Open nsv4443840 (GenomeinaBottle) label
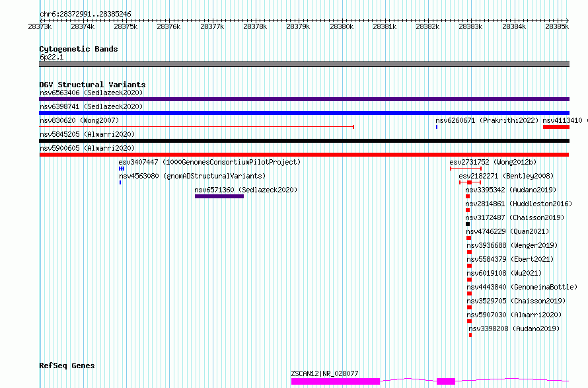Viewport: 588px width, 388px height. 522,287
